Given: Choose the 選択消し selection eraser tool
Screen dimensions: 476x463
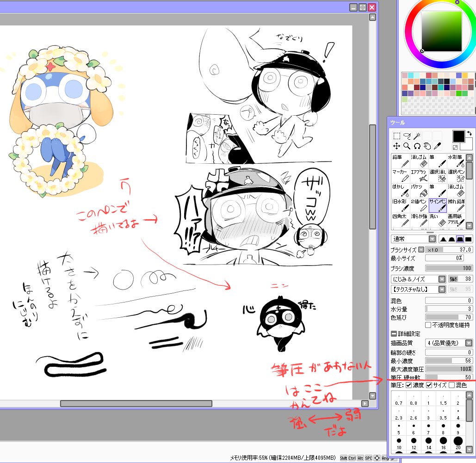Looking at the screenshot, I should 438,176.
